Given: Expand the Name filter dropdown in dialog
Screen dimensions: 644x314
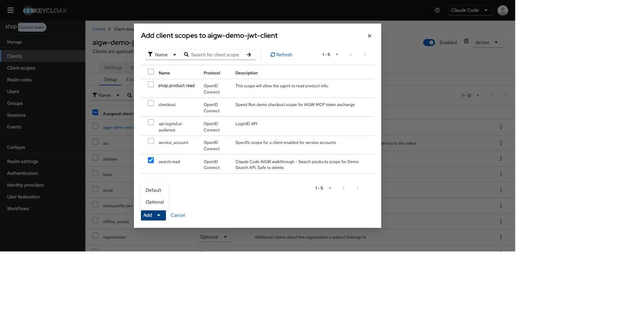Looking at the screenshot, I should (163, 55).
